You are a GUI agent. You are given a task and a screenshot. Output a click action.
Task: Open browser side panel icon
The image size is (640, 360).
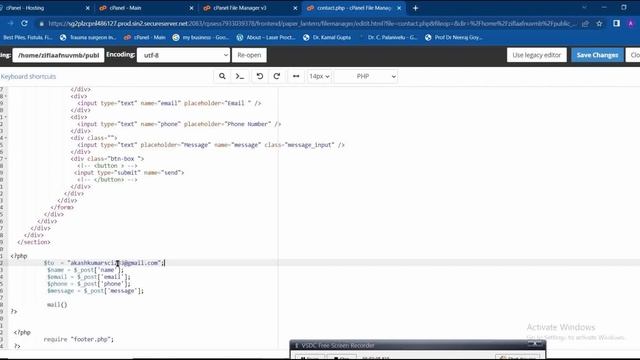click(616, 24)
